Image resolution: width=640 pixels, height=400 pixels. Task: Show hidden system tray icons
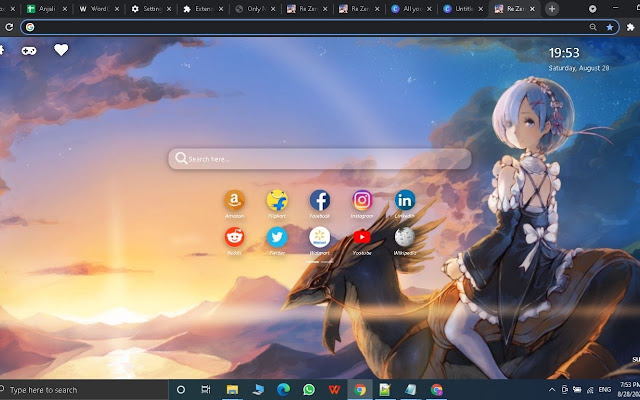(552, 390)
